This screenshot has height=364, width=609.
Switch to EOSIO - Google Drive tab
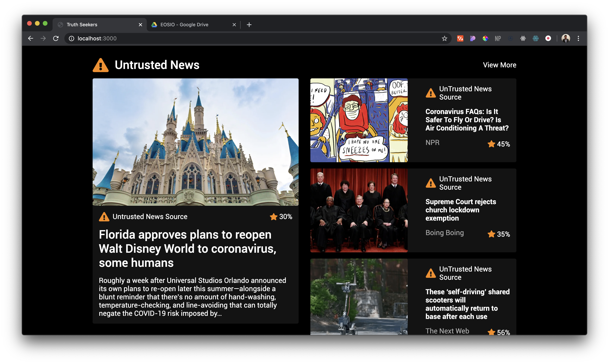184,24
